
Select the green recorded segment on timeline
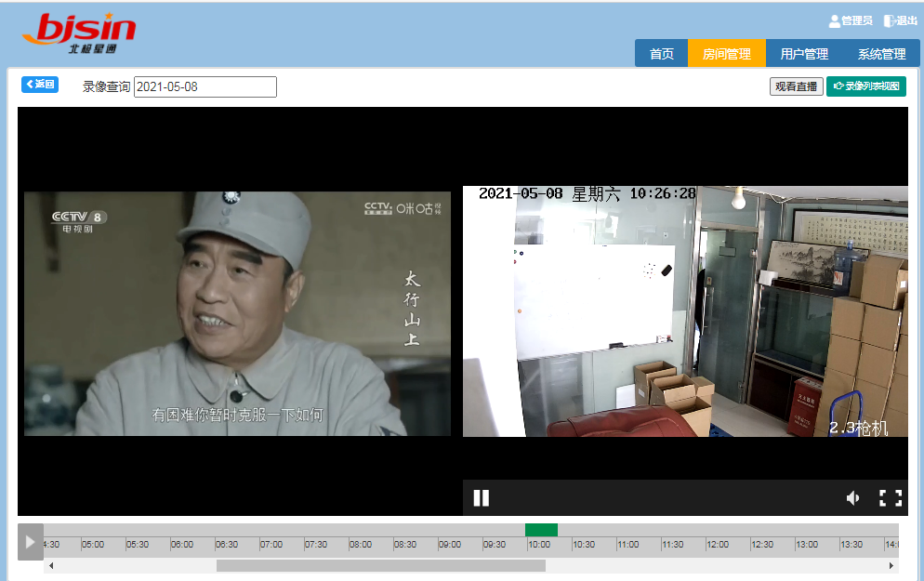point(542,530)
